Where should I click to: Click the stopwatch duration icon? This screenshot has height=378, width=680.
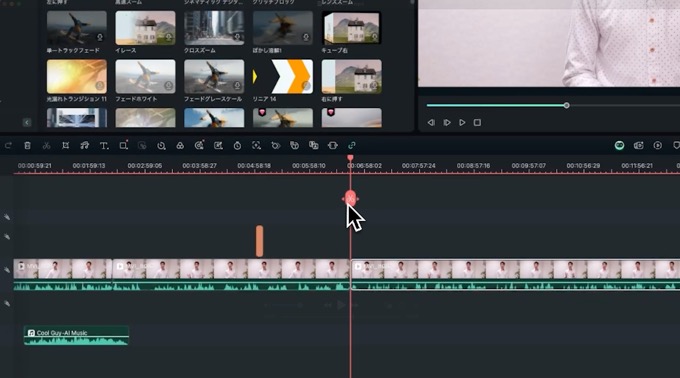pyautogui.click(x=237, y=146)
